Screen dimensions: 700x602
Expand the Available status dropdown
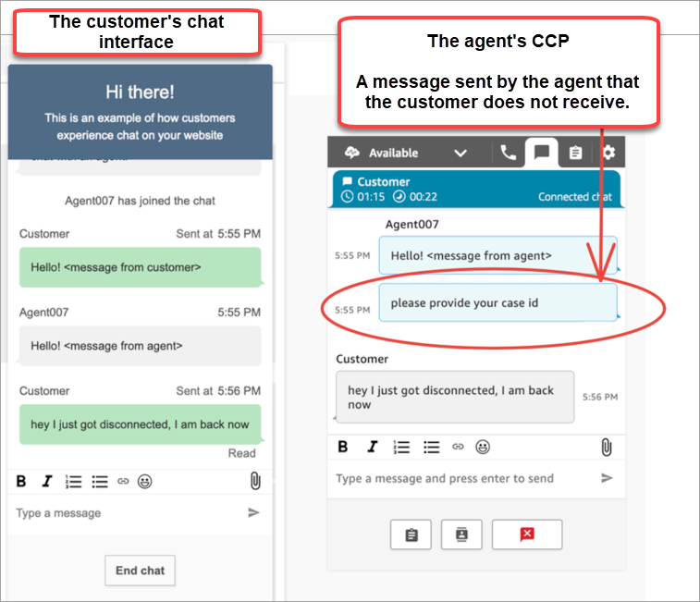460,154
